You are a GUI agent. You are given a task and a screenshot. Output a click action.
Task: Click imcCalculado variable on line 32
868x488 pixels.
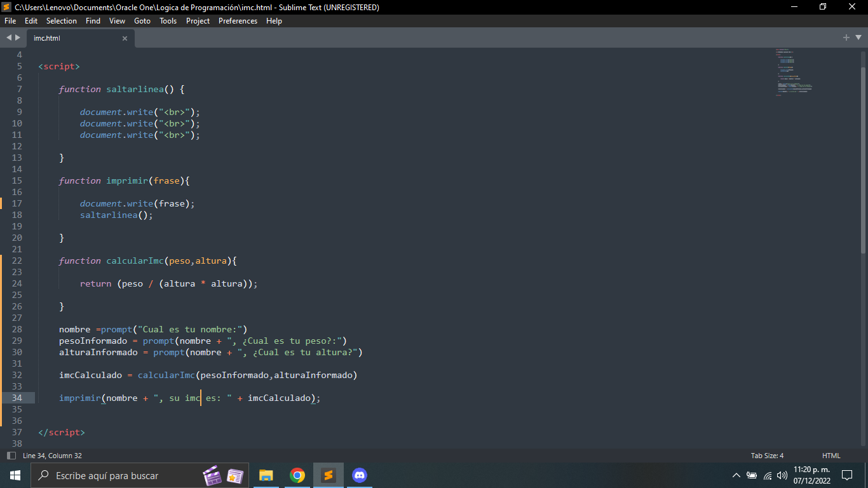pyautogui.click(x=90, y=375)
